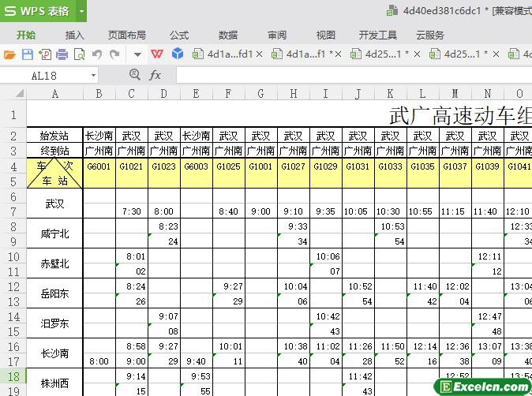The height and width of the screenshot is (396, 532).
Task: Click the 岳阳东 station cell
Action: coord(54,293)
